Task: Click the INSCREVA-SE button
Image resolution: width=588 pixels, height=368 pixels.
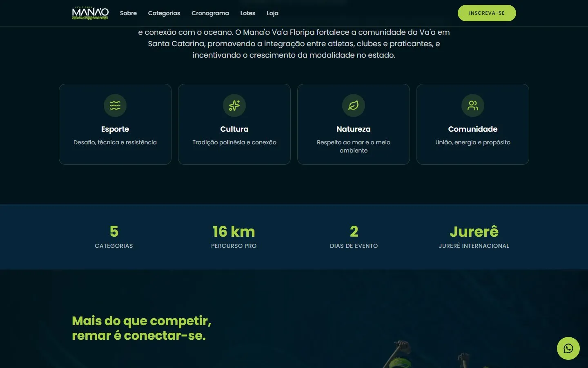Action: [487, 13]
